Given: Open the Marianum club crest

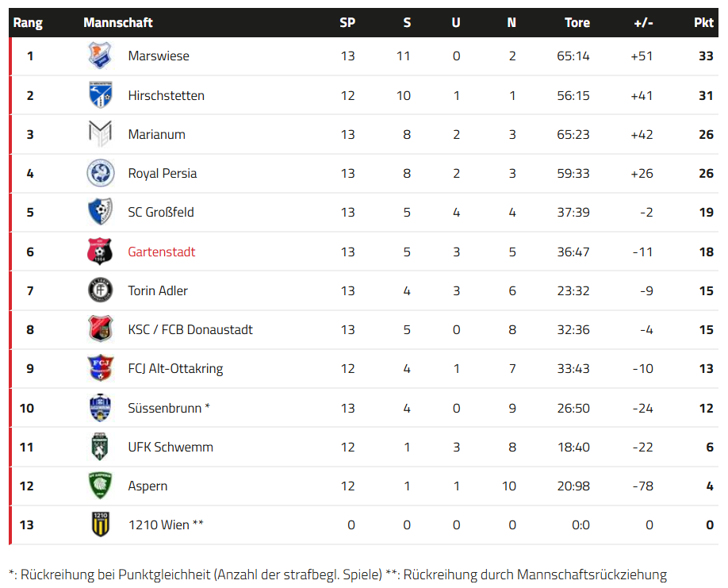Looking at the screenshot, I should [100, 134].
